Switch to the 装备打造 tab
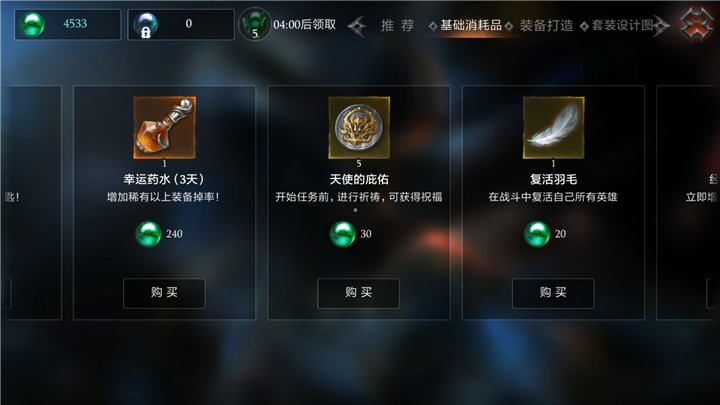 546,25
